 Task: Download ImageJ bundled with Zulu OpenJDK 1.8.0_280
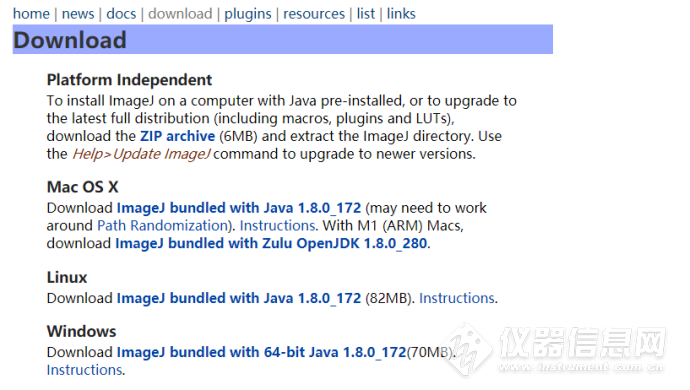pyautogui.click(x=271, y=243)
